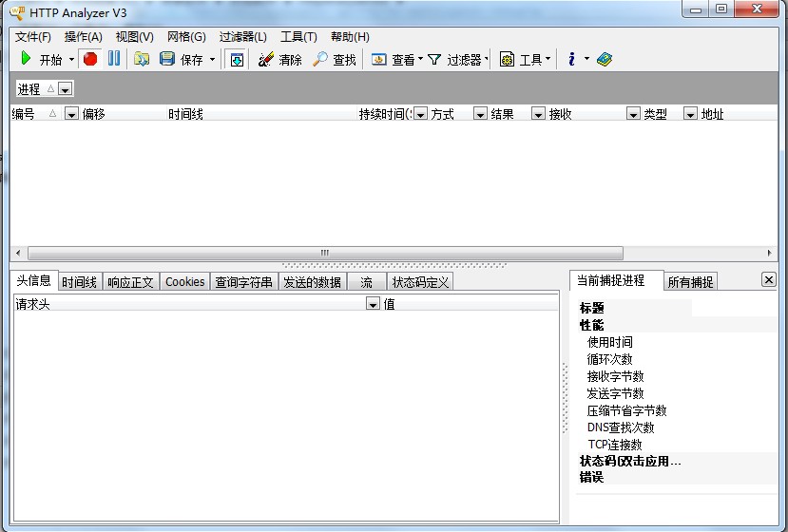The width and height of the screenshot is (788, 532).
Task: Open the 视图(V) menu
Action: click(135, 37)
